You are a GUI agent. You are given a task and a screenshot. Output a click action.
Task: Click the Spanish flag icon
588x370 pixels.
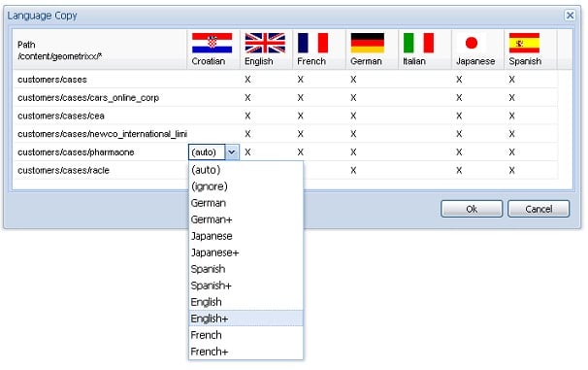pyautogui.click(x=524, y=43)
